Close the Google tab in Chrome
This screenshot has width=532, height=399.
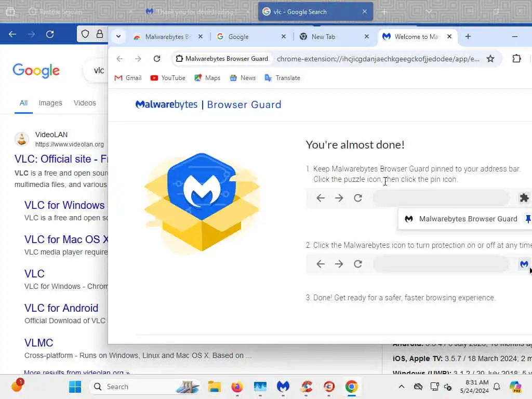[x=284, y=37]
